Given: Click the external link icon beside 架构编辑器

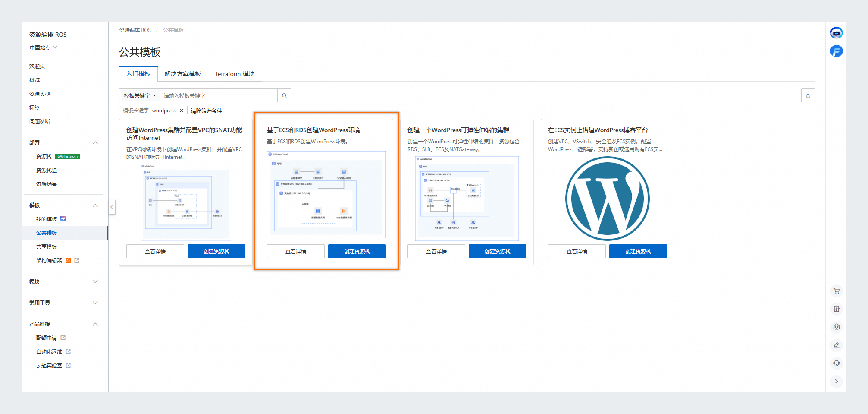Looking at the screenshot, I should pos(77,260).
